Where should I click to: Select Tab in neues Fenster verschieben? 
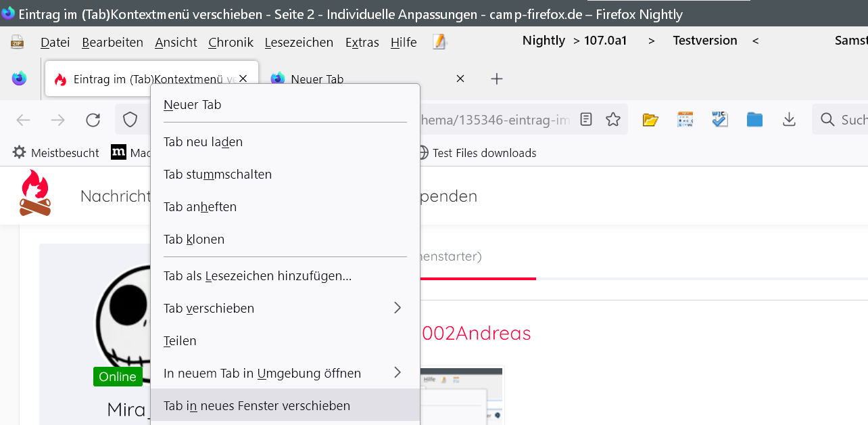point(257,405)
